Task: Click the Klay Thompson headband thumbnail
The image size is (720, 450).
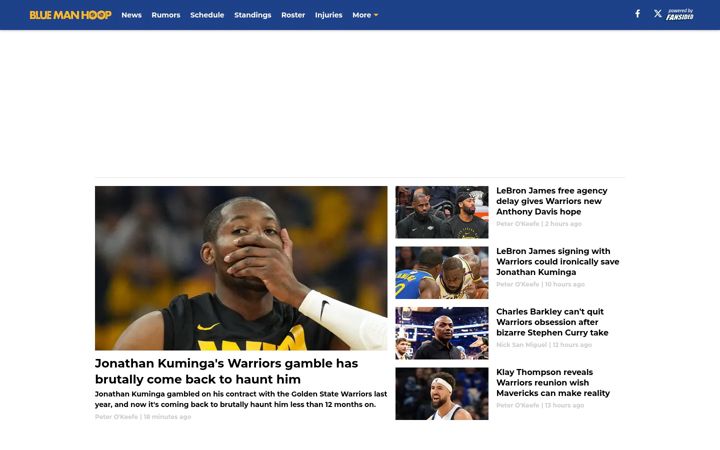Action: (x=442, y=394)
